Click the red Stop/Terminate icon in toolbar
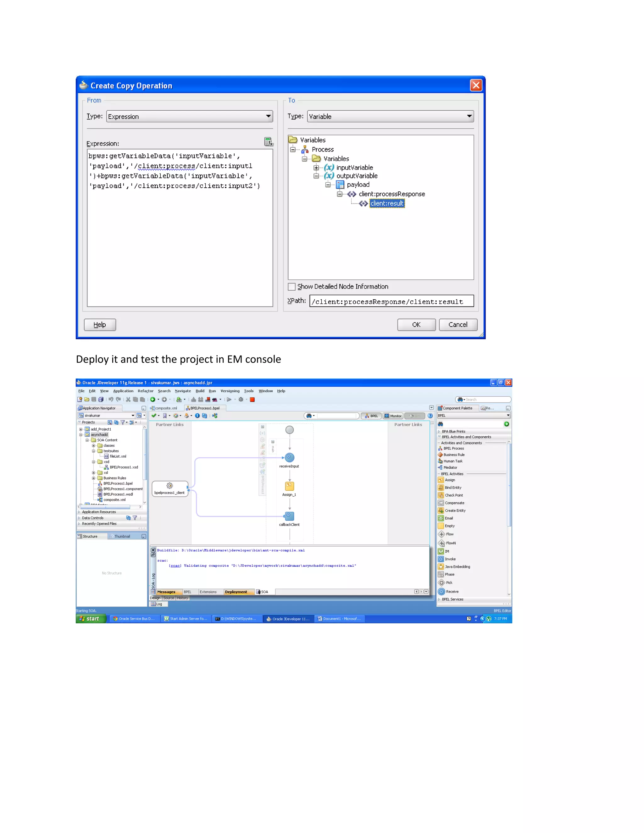Screen dimensions: 644x833 252,399
